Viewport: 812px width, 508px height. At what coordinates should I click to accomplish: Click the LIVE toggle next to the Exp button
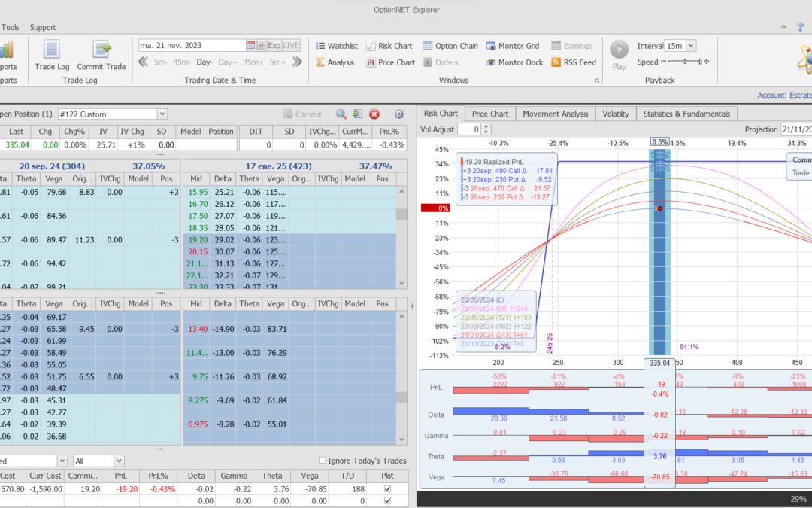292,45
